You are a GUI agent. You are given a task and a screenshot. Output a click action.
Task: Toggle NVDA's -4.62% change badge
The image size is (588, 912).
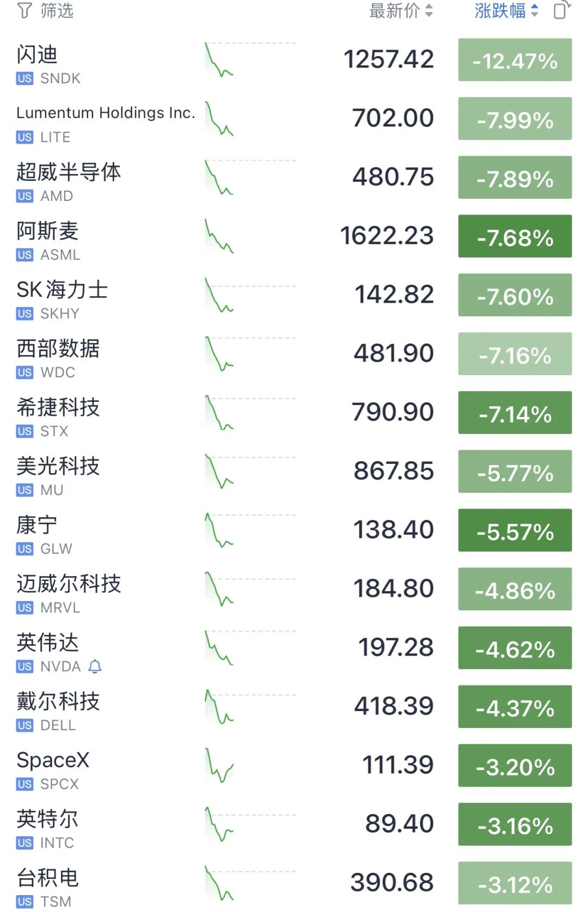515,648
